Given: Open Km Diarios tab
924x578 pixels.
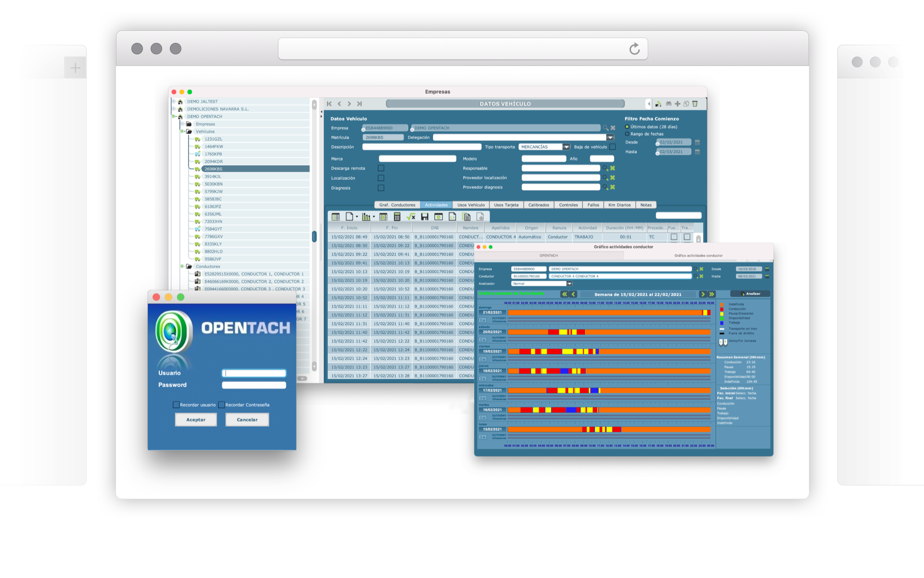Looking at the screenshot, I should [x=619, y=205].
